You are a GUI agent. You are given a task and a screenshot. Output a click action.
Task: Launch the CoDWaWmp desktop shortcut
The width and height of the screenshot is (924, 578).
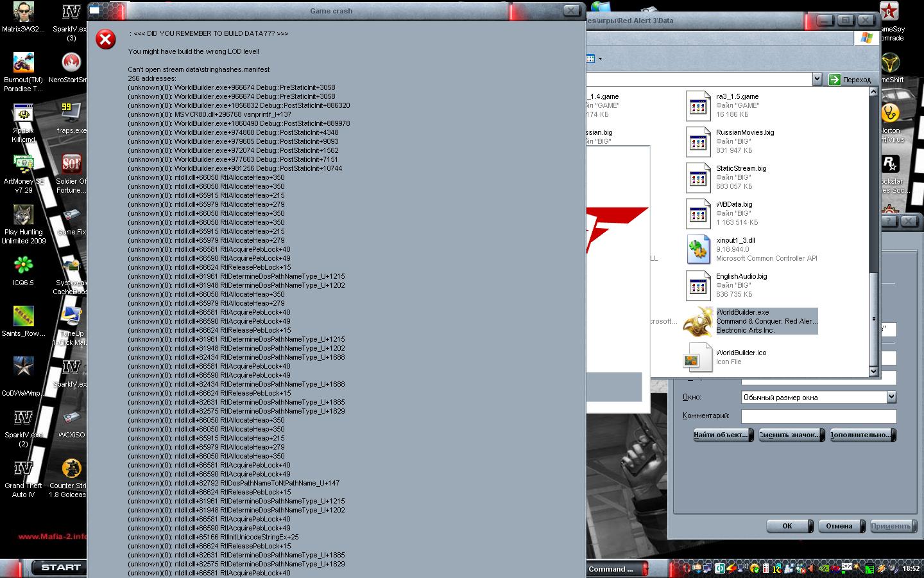click(x=23, y=376)
